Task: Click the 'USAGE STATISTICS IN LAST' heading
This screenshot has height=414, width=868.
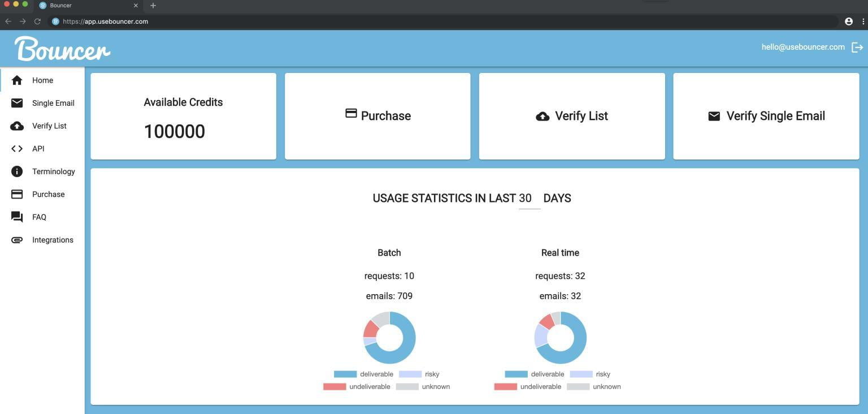Action: 444,199
